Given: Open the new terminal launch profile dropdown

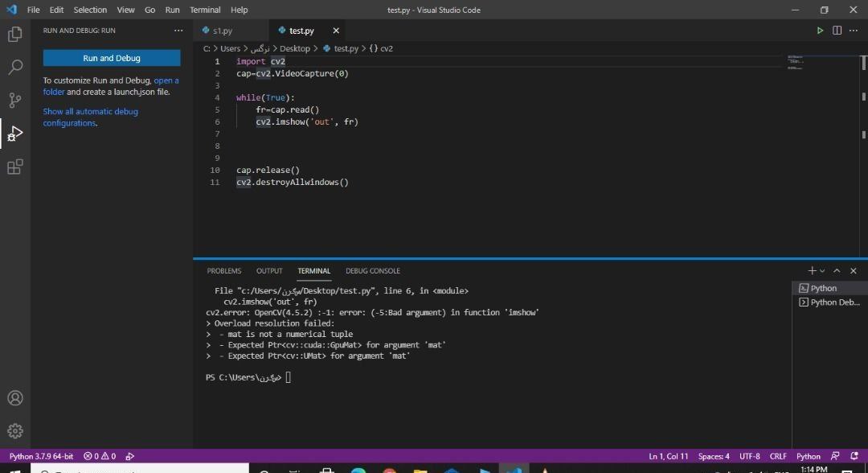Looking at the screenshot, I should tap(822, 271).
